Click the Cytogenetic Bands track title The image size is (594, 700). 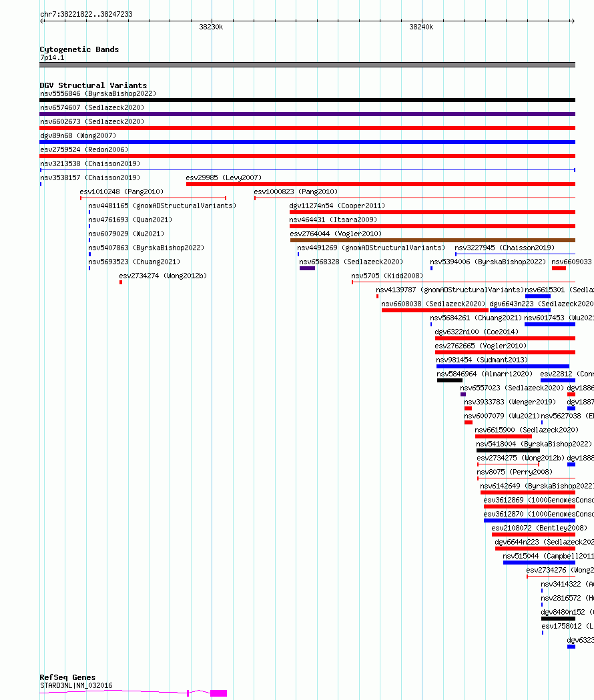[x=79, y=49]
